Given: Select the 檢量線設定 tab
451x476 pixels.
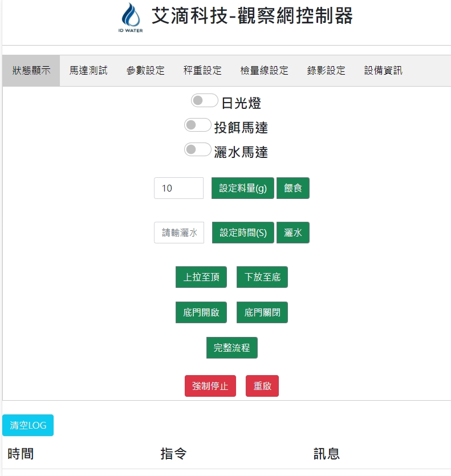Looking at the screenshot, I should (264, 71).
